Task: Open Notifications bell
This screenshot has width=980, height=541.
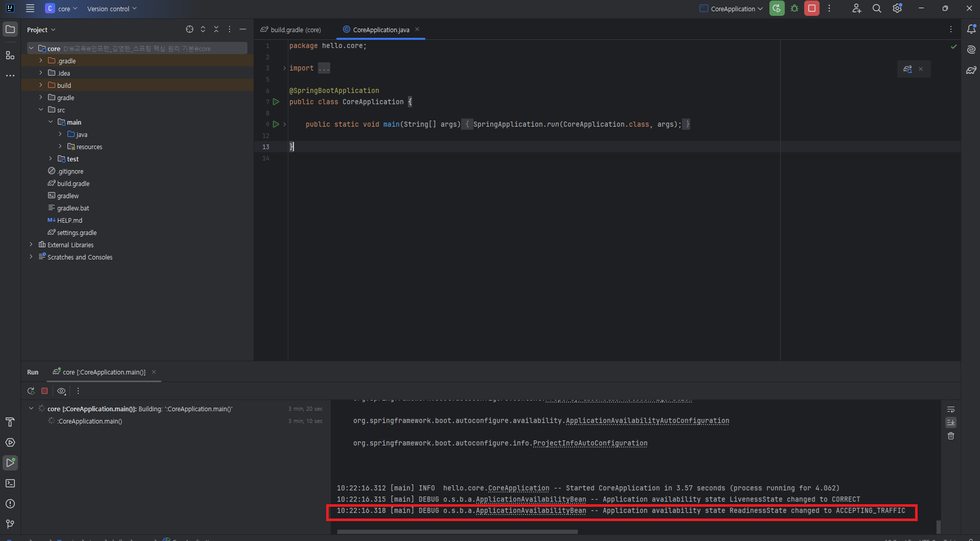Action: click(971, 29)
